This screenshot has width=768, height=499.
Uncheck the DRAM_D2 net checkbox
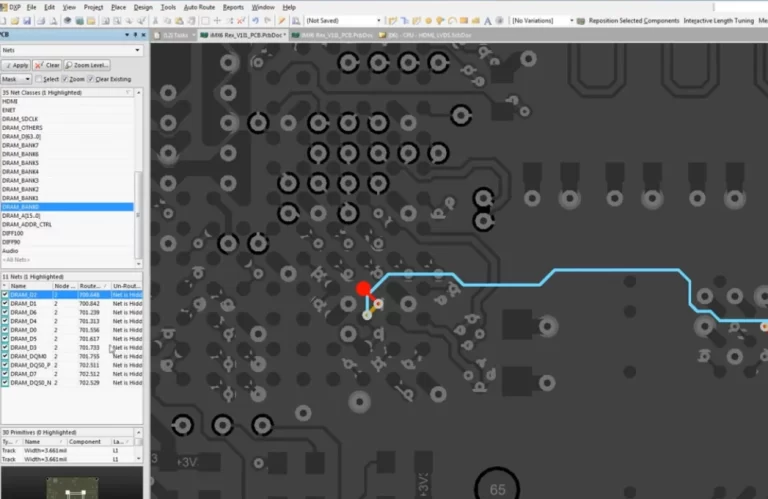(x=5, y=295)
